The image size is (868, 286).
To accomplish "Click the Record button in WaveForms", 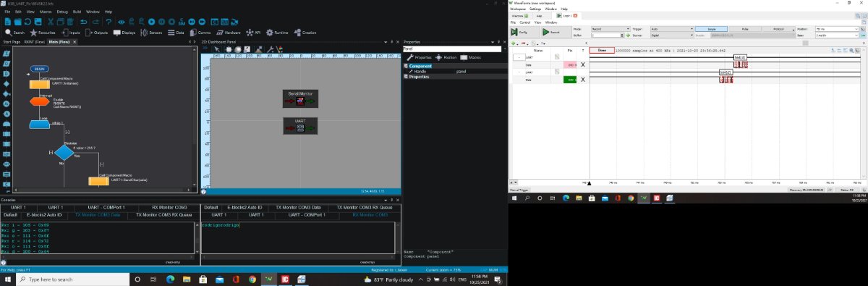I will point(551,32).
